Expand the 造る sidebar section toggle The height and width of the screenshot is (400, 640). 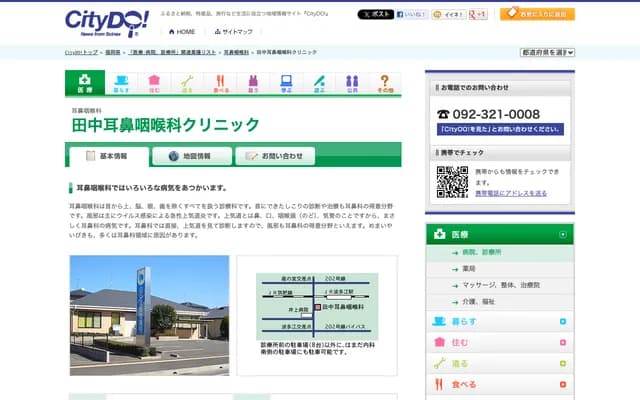[x=563, y=364]
